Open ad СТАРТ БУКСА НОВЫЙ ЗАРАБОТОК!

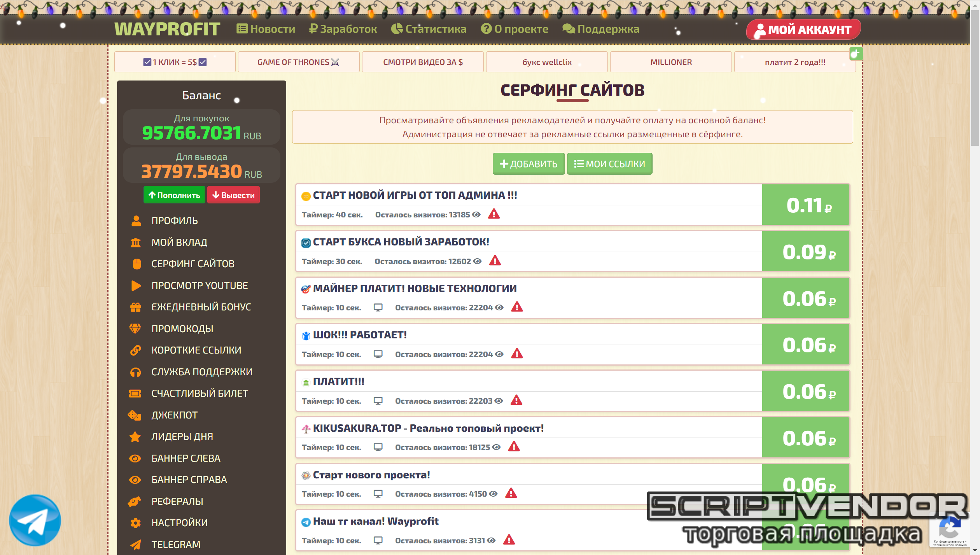point(401,242)
